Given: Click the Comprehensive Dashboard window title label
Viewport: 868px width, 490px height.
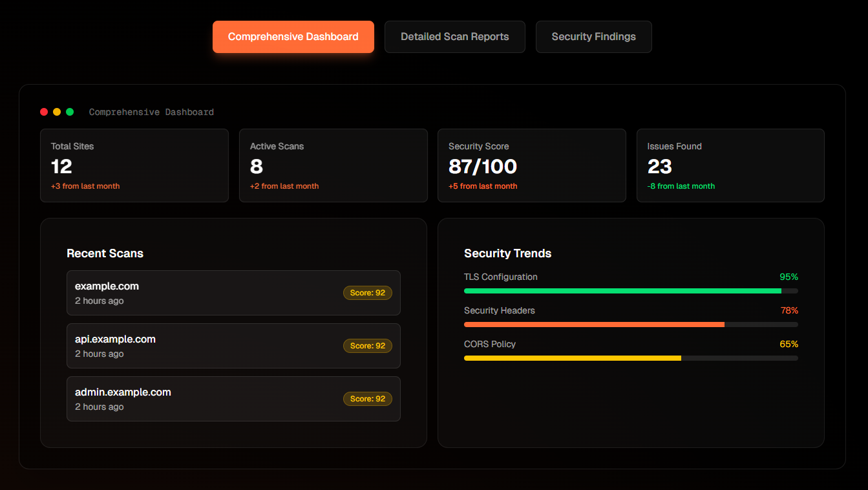Looking at the screenshot, I should [150, 112].
